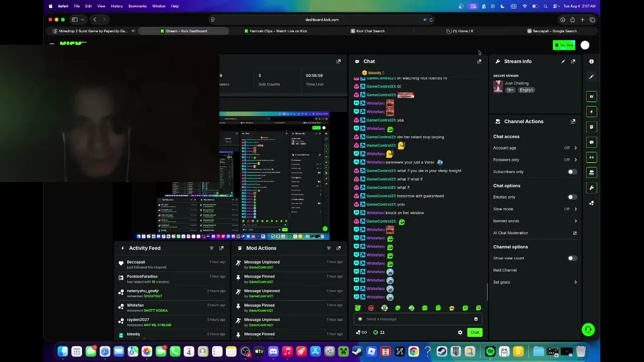
Task: Switch to Home / X tab
Action: tap(459, 31)
